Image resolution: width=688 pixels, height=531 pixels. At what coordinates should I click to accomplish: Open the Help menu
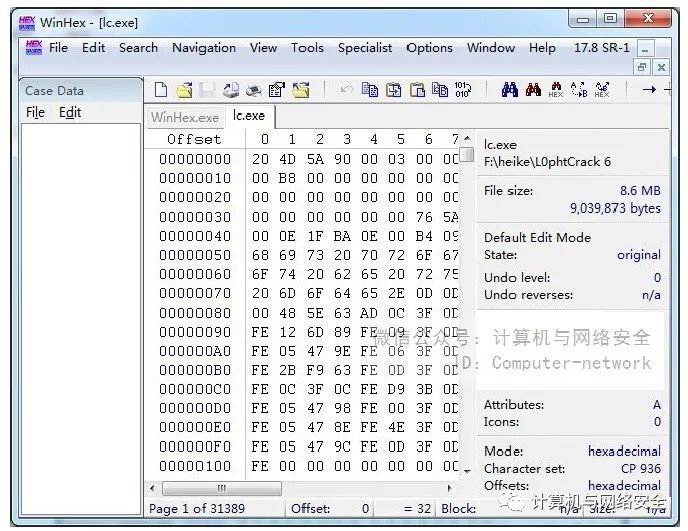[x=542, y=47]
